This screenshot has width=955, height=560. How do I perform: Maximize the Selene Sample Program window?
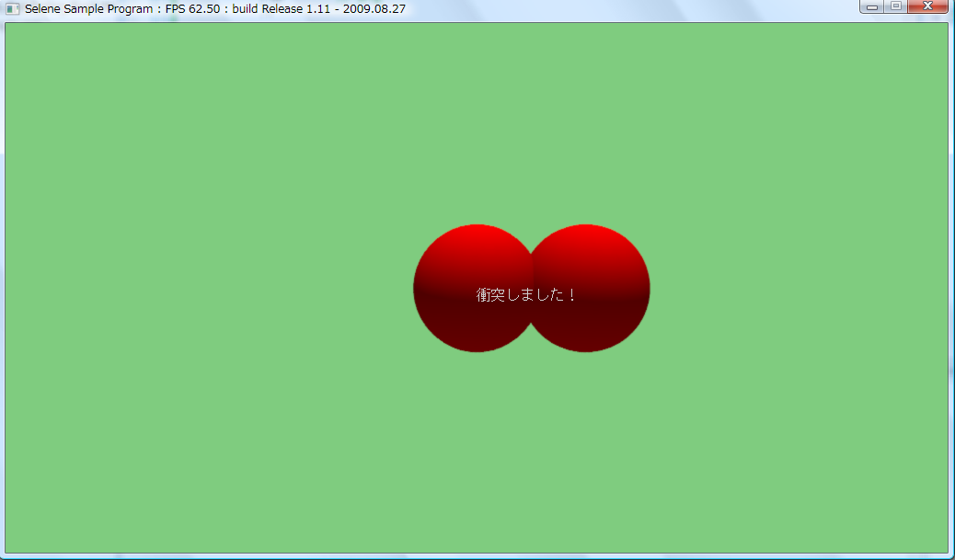[896, 6]
